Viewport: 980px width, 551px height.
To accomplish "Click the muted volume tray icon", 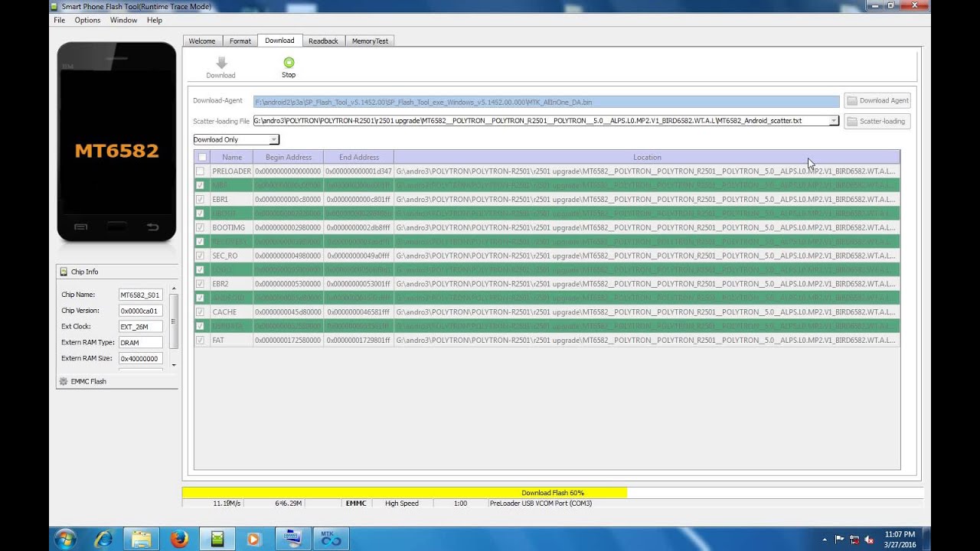I will (x=869, y=539).
